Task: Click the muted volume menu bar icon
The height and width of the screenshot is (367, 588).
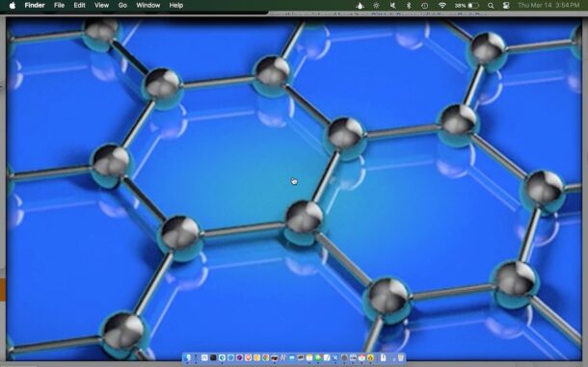Action: pyautogui.click(x=392, y=5)
